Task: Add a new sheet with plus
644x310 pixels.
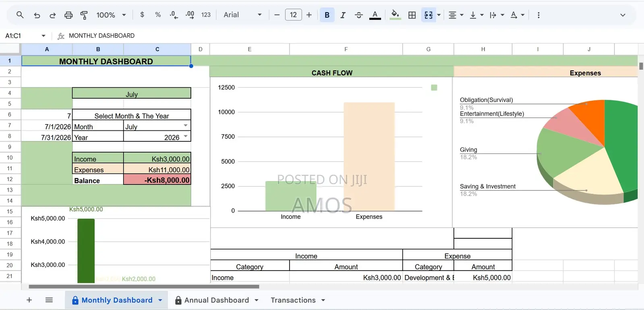Action: click(29, 300)
